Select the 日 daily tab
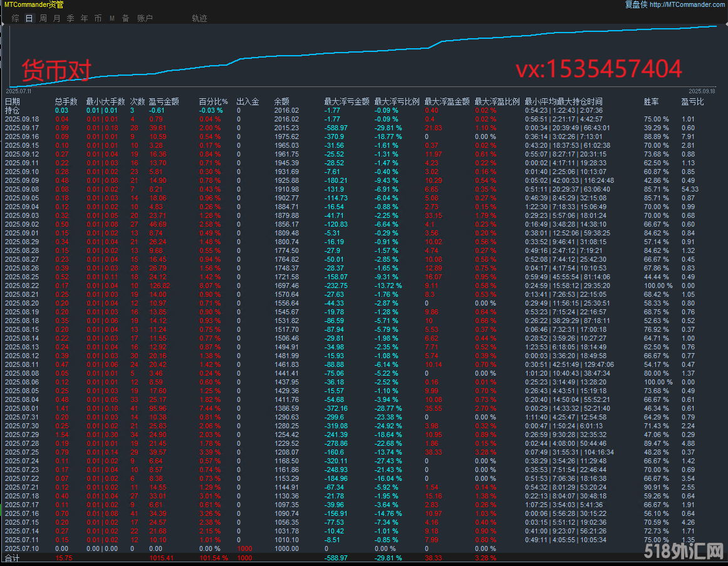728x566 pixels. (29, 19)
